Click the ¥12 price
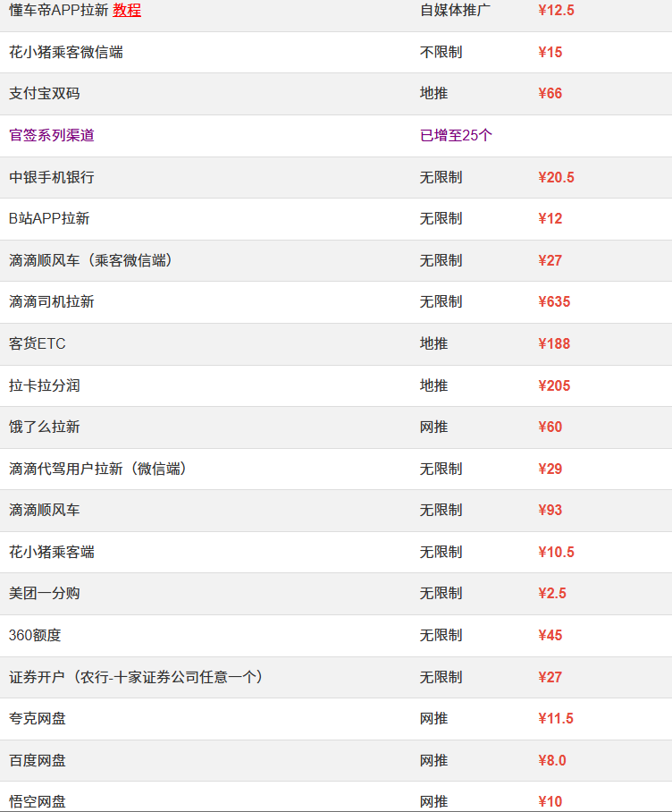The image size is (672, 812). pyautogui.click(x=550, y=218)
